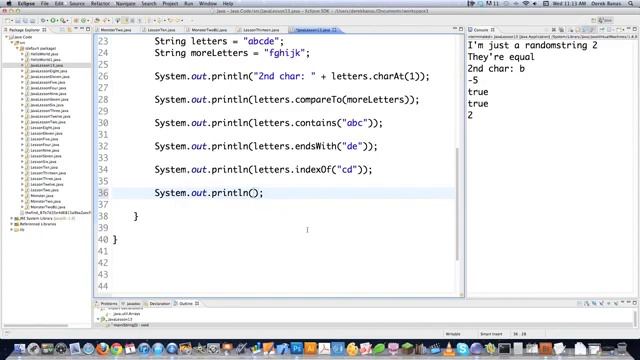Screen dimensions: 640x360
Task: Click the Debug bug icon
Action: [x=43, y=20]
